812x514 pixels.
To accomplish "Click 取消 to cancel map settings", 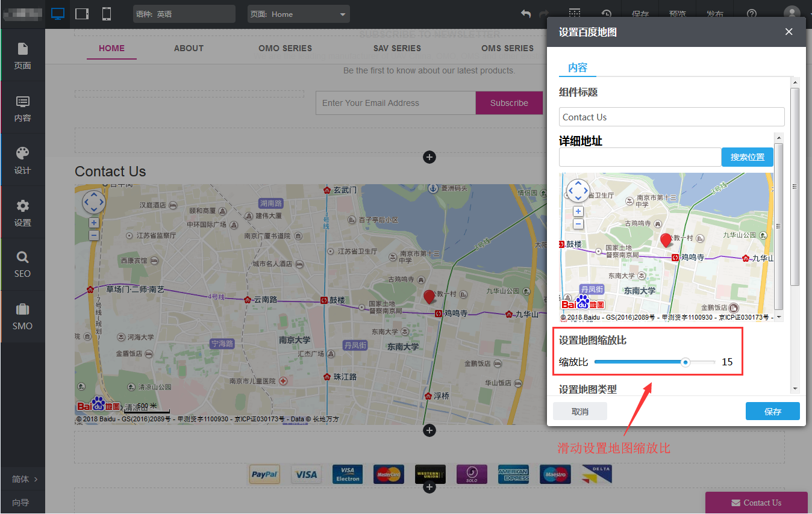I will coord(579,412).
